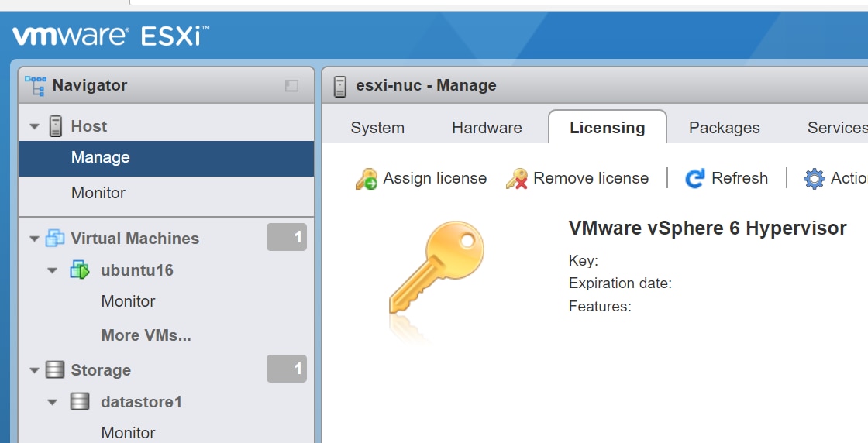868x443 pixels.
Task: Switch to the Hardware tab
Action: pos(487,128)
